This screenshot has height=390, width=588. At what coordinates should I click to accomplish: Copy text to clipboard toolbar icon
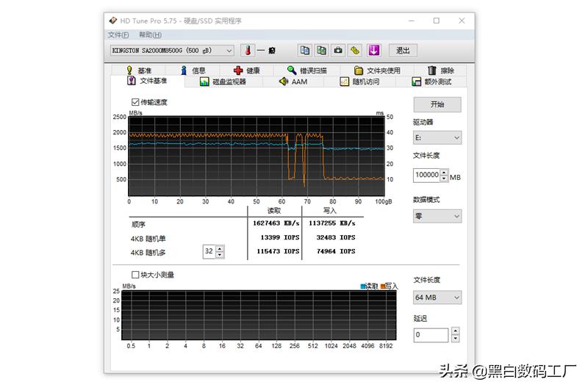click(x=305, y=50)
